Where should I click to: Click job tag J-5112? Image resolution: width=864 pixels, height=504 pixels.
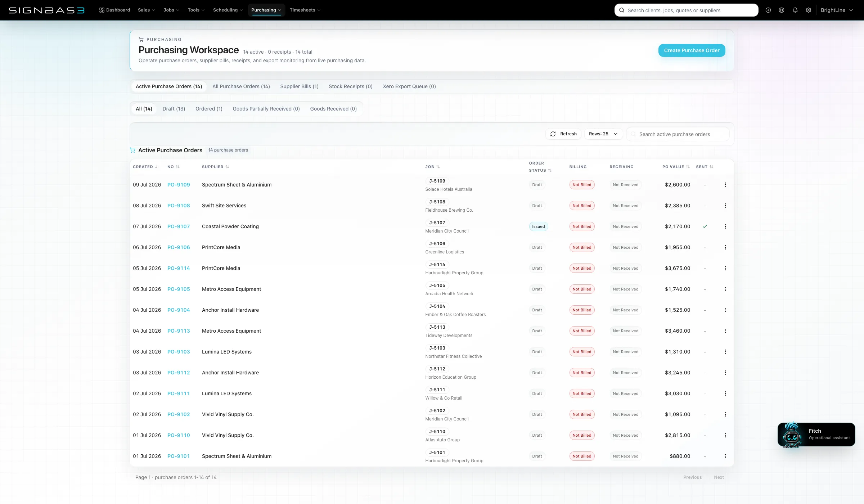(x=437, y=369)
